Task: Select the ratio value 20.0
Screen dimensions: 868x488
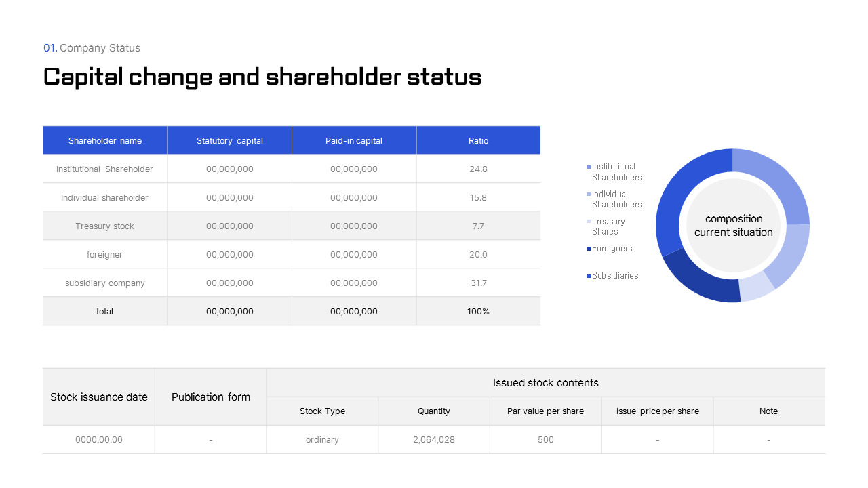Action: (x=479, y=255)
